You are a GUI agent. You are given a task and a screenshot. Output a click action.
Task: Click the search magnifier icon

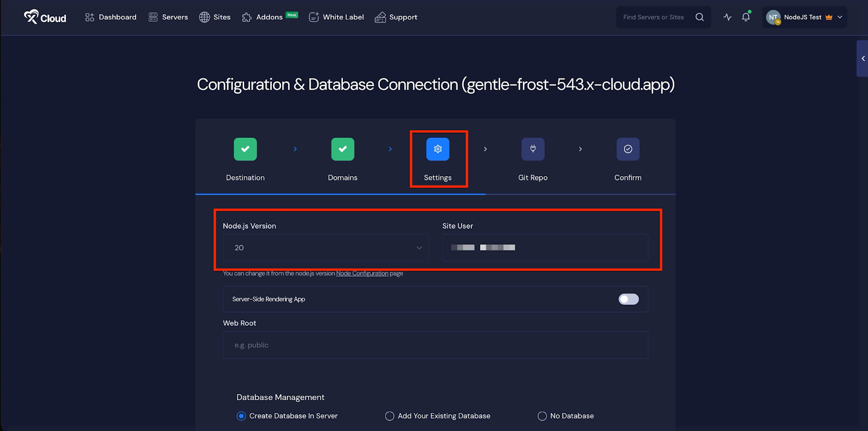click(x=700, y=17)
